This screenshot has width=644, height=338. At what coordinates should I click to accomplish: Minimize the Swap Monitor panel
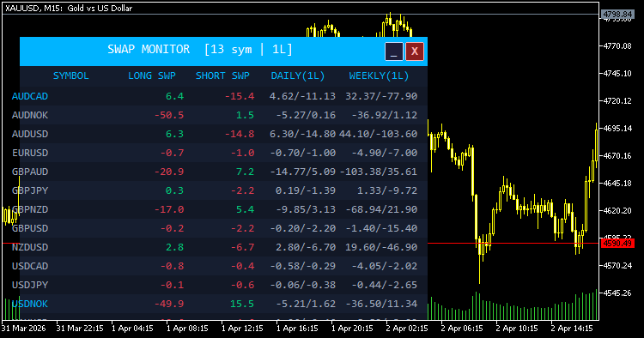coord(394,51)
